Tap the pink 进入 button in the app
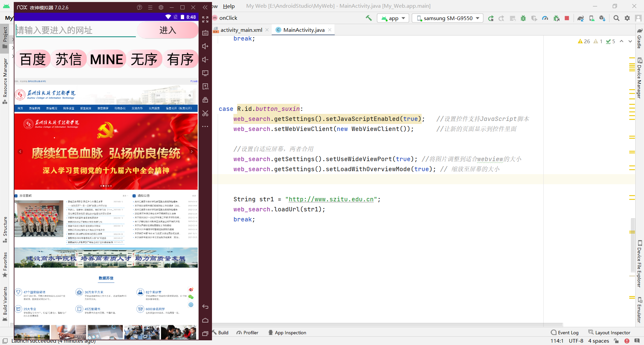The height and width of the screenshot is (345, 644). (167, 30)
